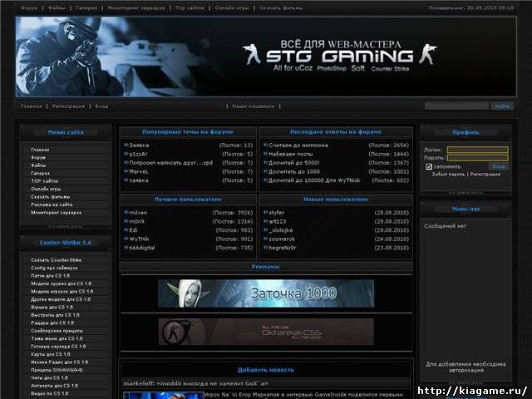The width and height of the screenshot is (532, 399).
Task: Open user profile 666digital
Action: click(142, 248)
